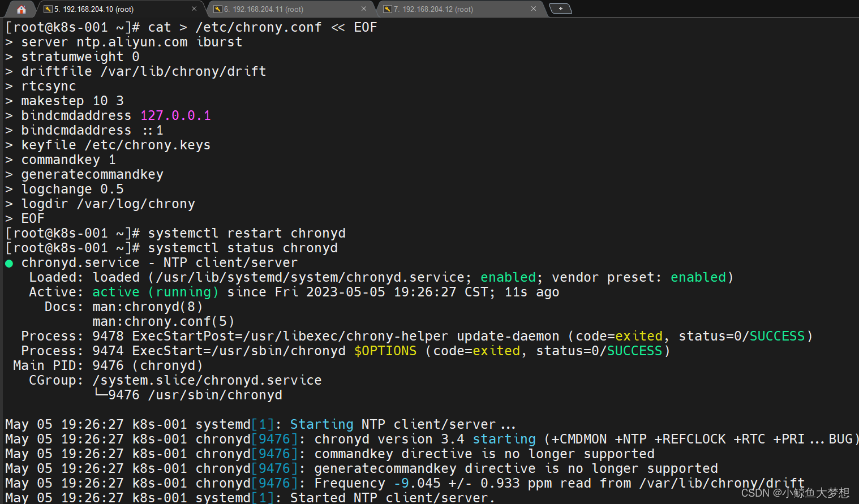Click the 'keyfile /etc/chrony.keys' line

pyautogui.click(x=116, y=145)
